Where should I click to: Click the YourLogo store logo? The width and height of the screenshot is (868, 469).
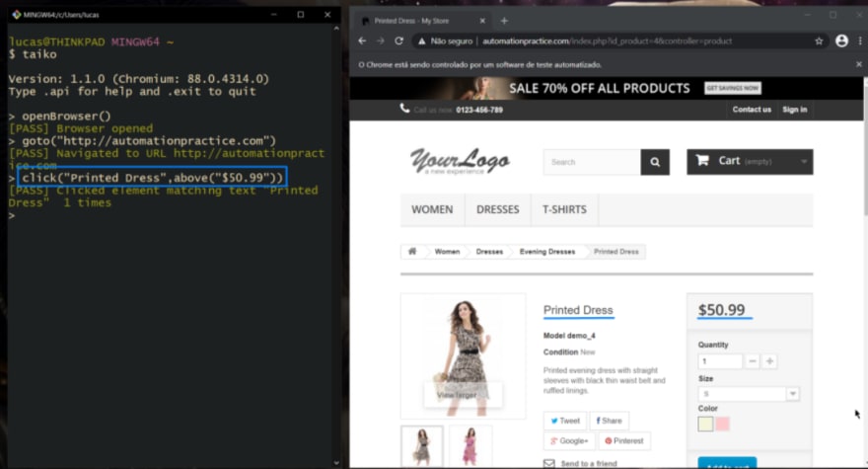(460, 161)
